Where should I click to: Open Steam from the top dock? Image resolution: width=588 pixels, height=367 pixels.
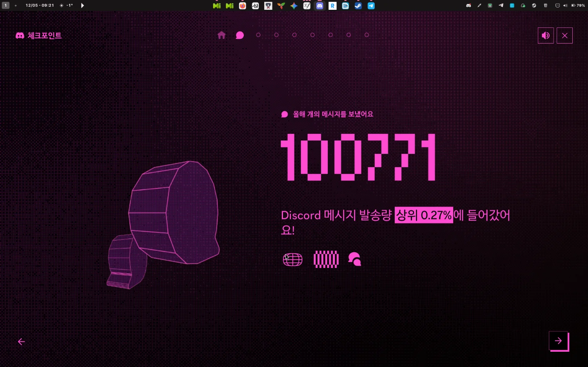click(358, 6)
